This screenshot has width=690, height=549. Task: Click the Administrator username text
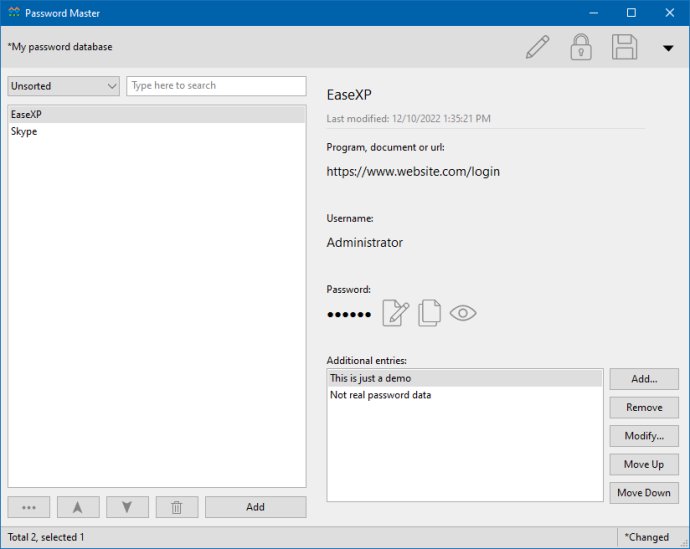(x=364, y=242)
